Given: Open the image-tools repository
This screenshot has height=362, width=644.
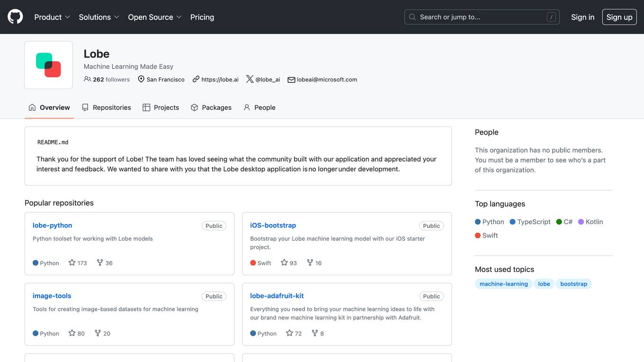Looking at the screenshot, I should click(52, 296).
